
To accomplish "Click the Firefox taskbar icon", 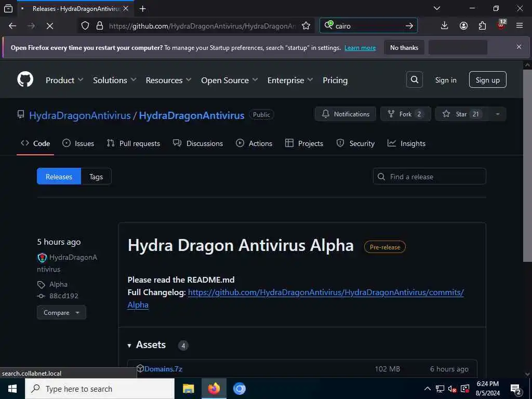I will 214,389.
